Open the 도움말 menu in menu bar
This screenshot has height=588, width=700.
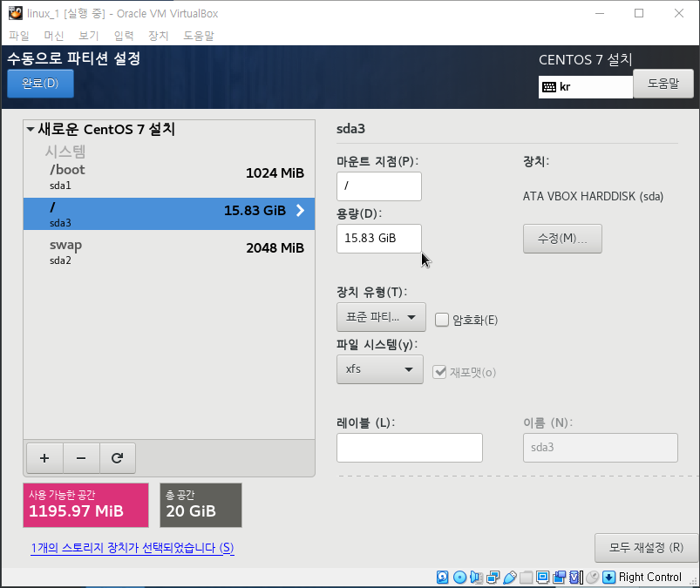click(x=199, y=36)
